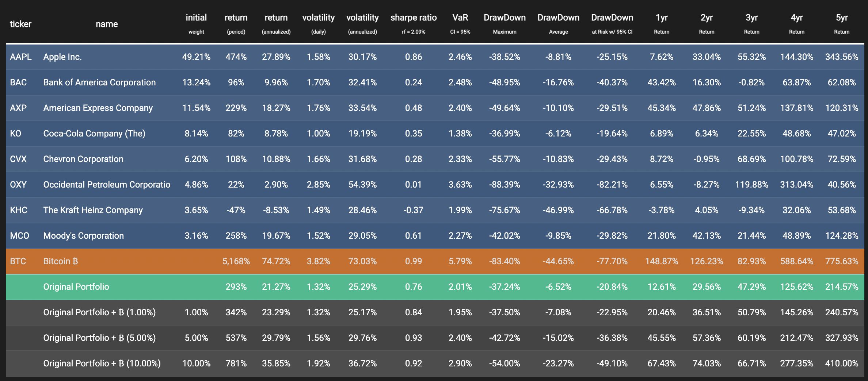Sort table by ticker column header
Image resolution: width=868 pixels, height=381 pixels.
(20, 24)
